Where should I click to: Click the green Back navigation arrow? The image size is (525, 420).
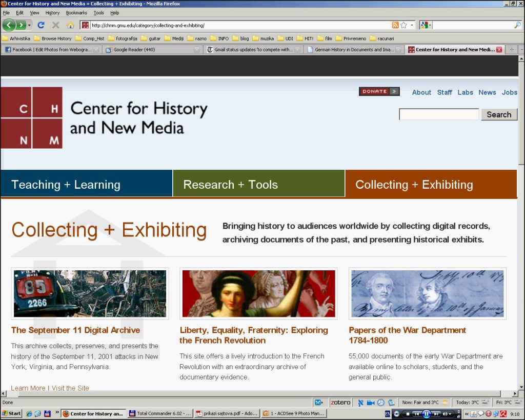9,25
